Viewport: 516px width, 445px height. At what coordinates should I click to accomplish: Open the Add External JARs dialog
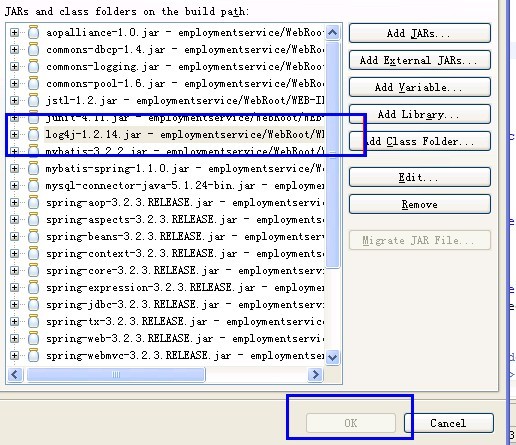pos(420,60)
